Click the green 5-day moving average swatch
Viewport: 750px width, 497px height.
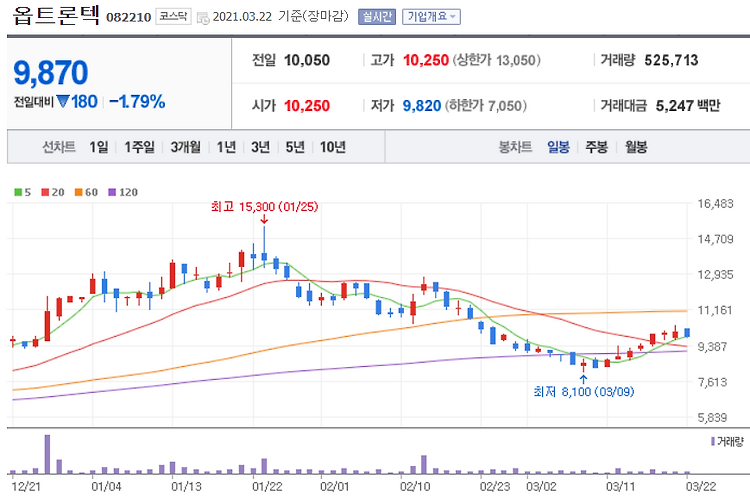coord(18,192)
